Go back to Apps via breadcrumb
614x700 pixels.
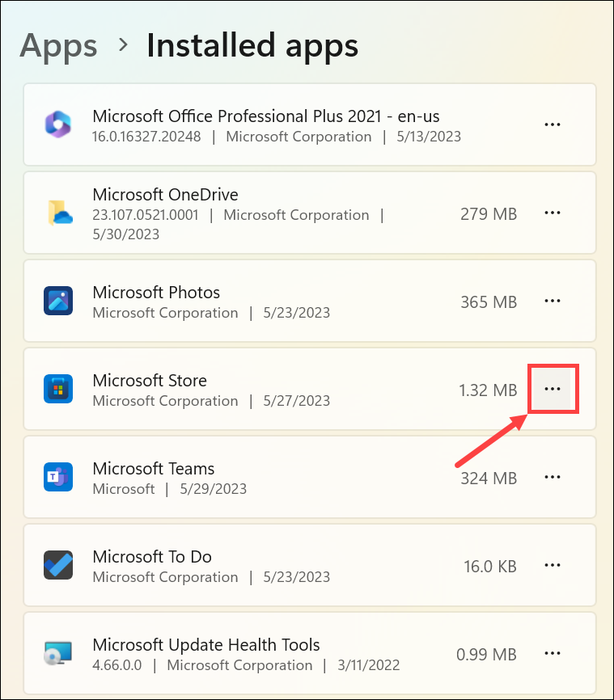tap(58, 45)
